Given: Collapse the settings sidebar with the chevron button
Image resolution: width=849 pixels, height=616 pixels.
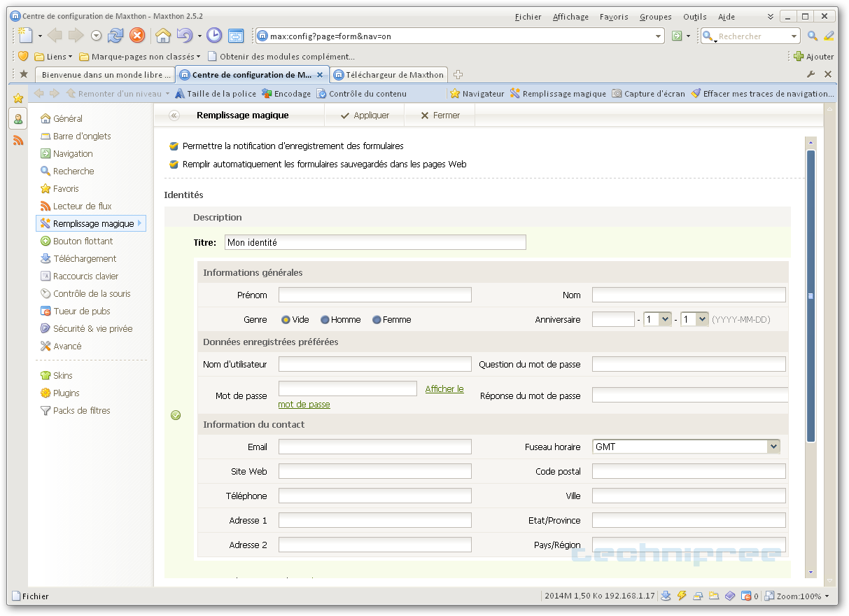Looking at the screenshot, I should pos(174,115).
